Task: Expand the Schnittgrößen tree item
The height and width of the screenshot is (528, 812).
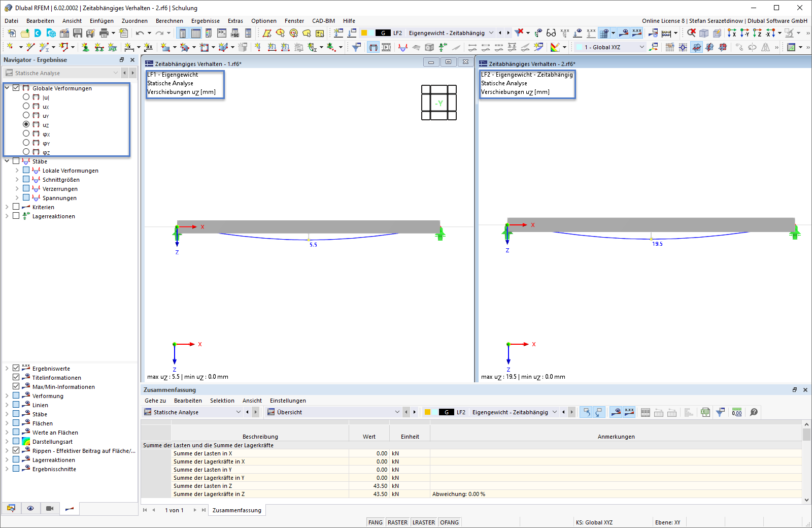Action: [17, 179]
